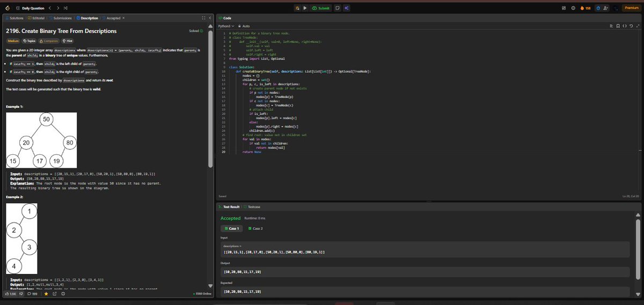Click the share link icon

pos(55,294)
